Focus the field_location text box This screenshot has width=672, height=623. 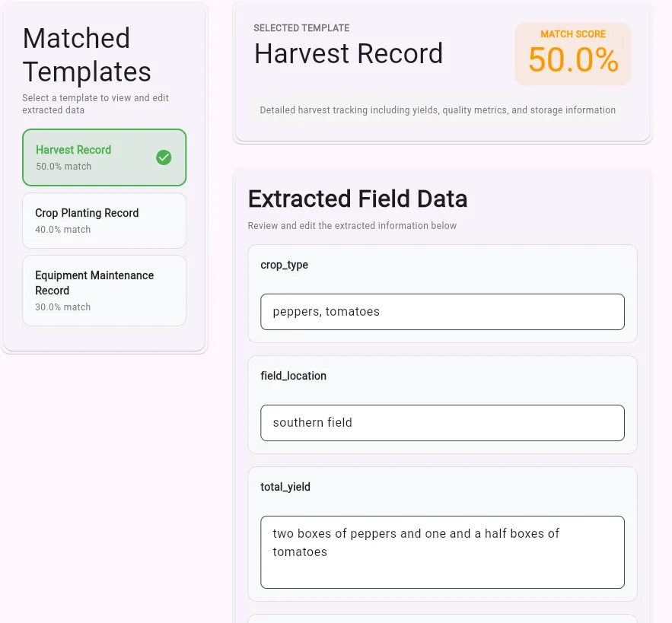(442, 423)
